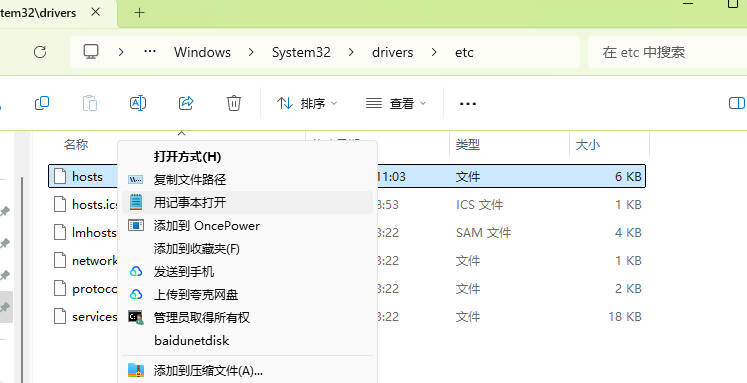Sort by 大小 column header

[587, 144]
